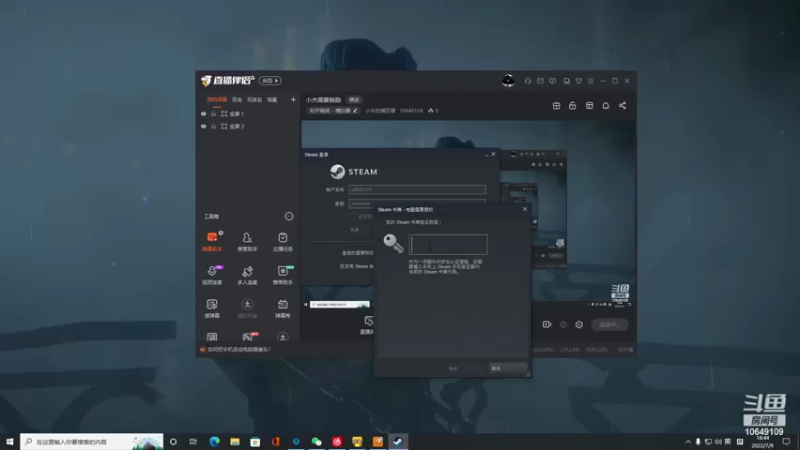
Task: Open the share icon in the stream toolbar
Action: point(622,106)
